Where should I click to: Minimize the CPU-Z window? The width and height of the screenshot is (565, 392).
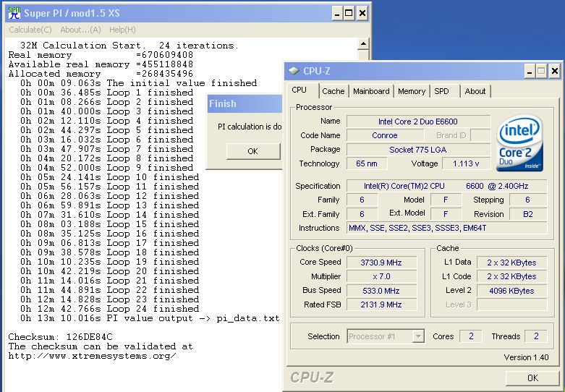529,72
